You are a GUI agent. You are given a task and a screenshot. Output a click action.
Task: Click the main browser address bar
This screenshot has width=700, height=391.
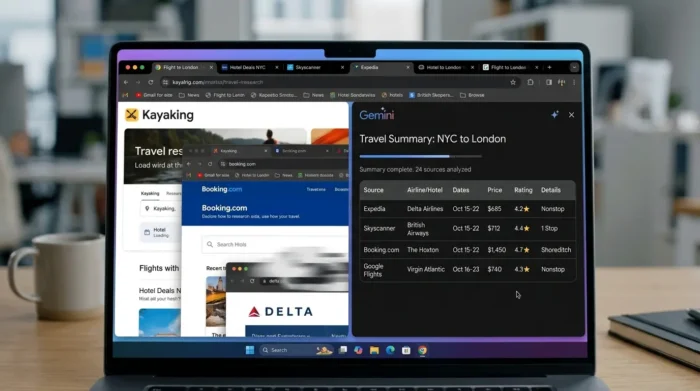coord(339,82)
